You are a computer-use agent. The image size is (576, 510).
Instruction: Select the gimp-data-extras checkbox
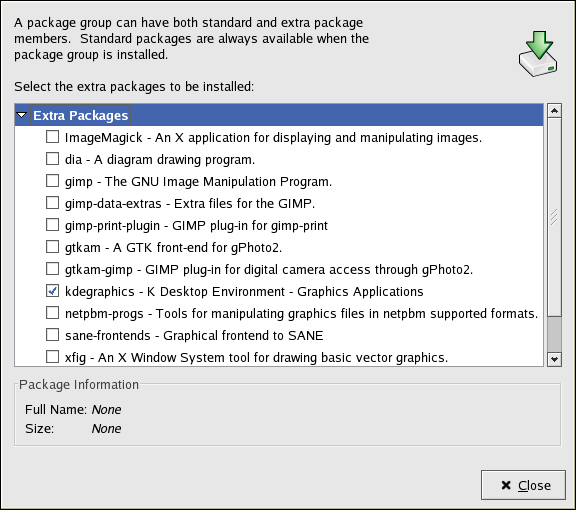click(53, 203)
